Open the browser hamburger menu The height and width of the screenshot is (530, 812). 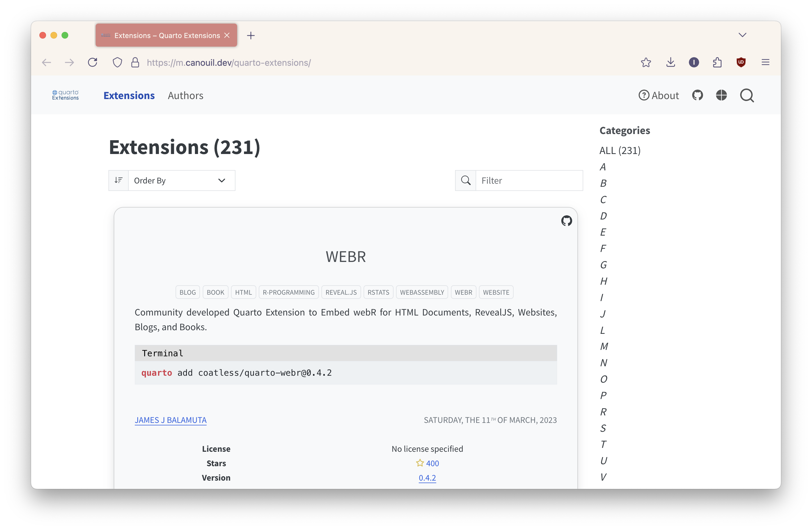coord(765,62)
